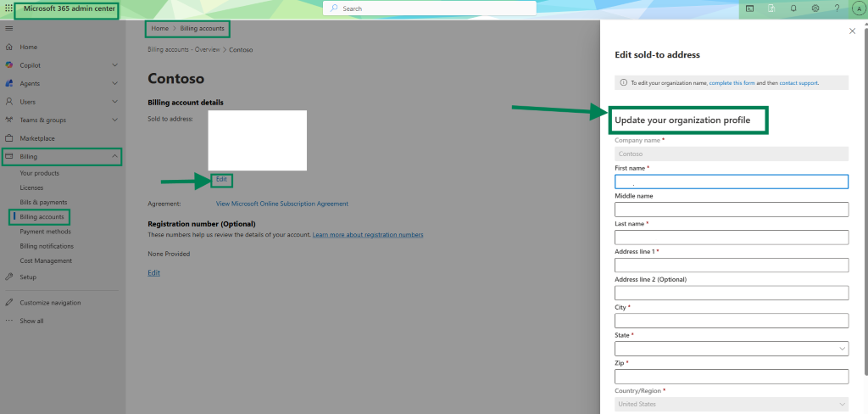This screenshot has height=414, width=868.
Task: Click the Microsoft 365 admin center title
Action: pos(70,8)
